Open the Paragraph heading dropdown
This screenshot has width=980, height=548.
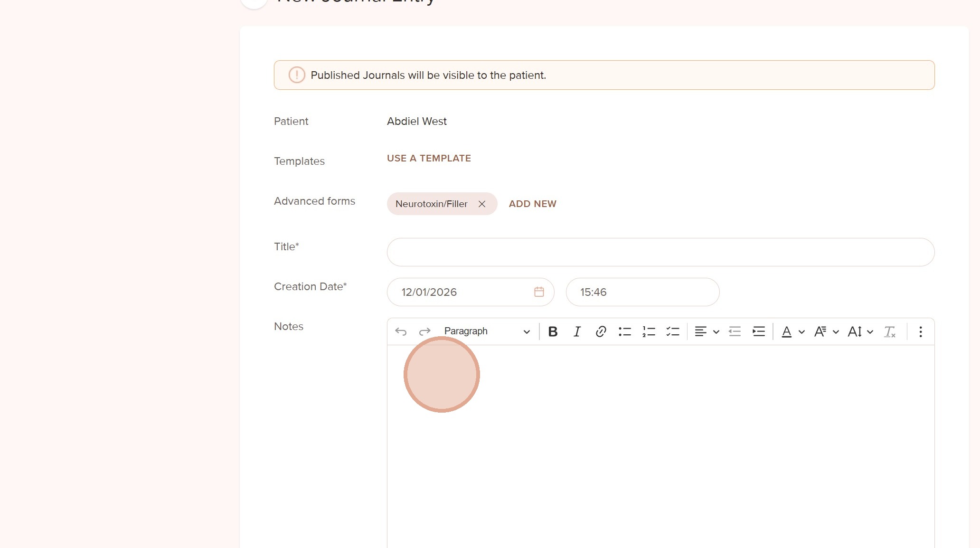click(x=487, y=331)
